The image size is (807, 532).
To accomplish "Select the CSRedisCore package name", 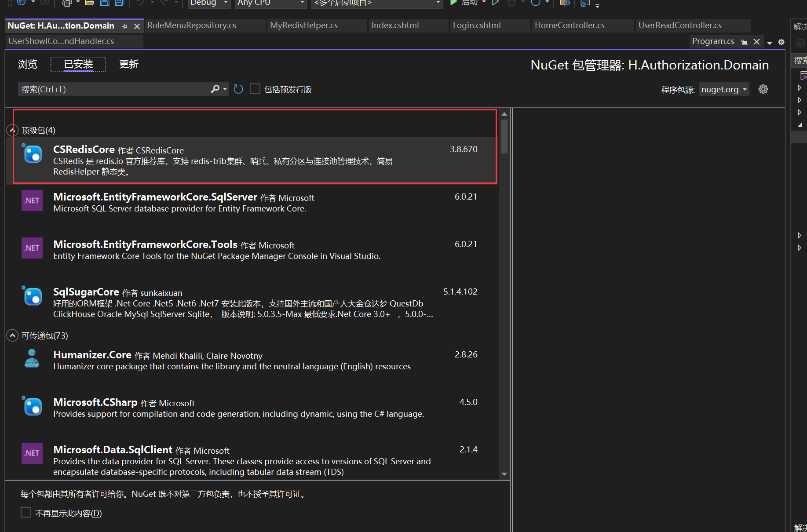I will 84,149.
